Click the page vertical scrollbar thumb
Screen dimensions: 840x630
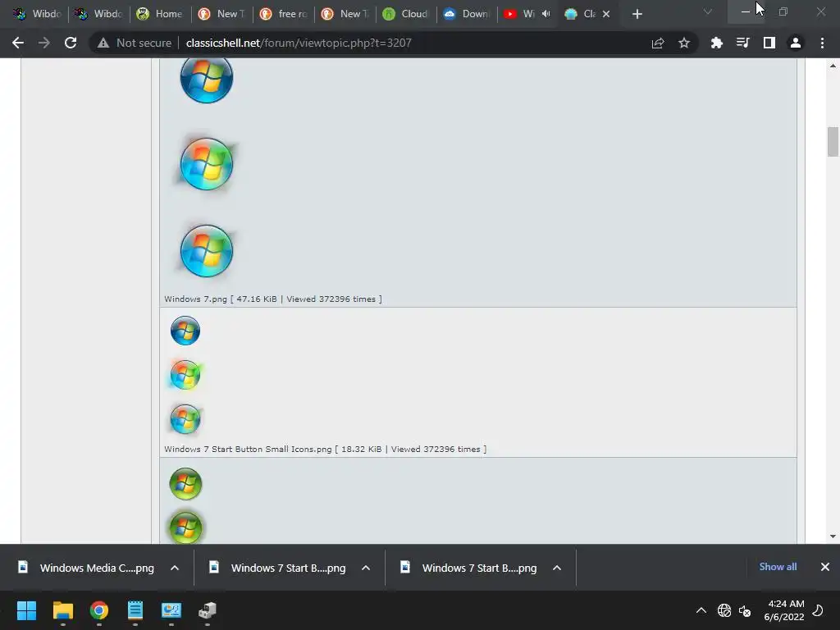(x=833, y=141)
